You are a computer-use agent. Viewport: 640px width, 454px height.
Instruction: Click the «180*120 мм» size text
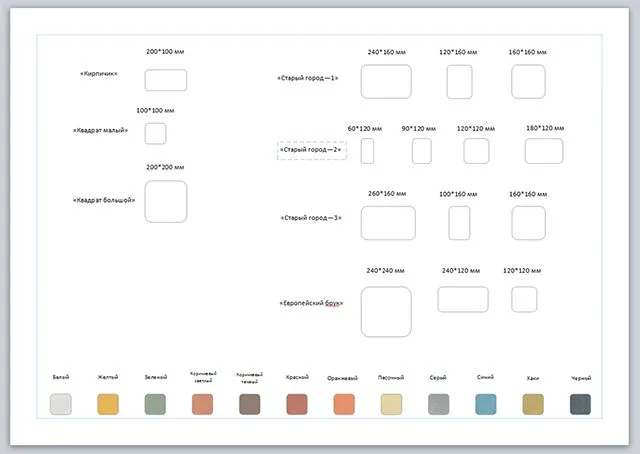pos(545,128)
